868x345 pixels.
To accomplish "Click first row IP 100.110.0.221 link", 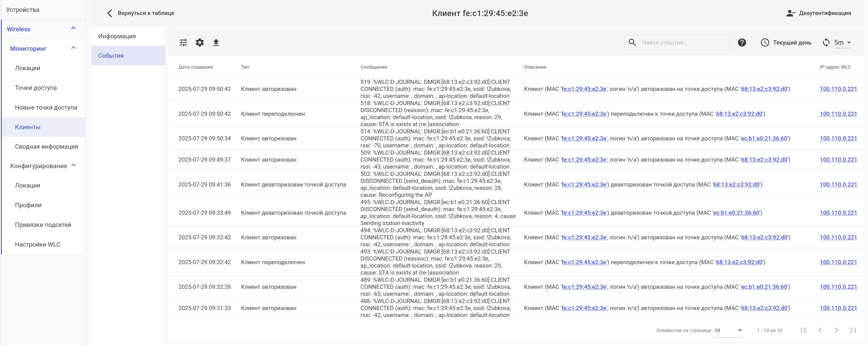I will [x=838, y=89].
